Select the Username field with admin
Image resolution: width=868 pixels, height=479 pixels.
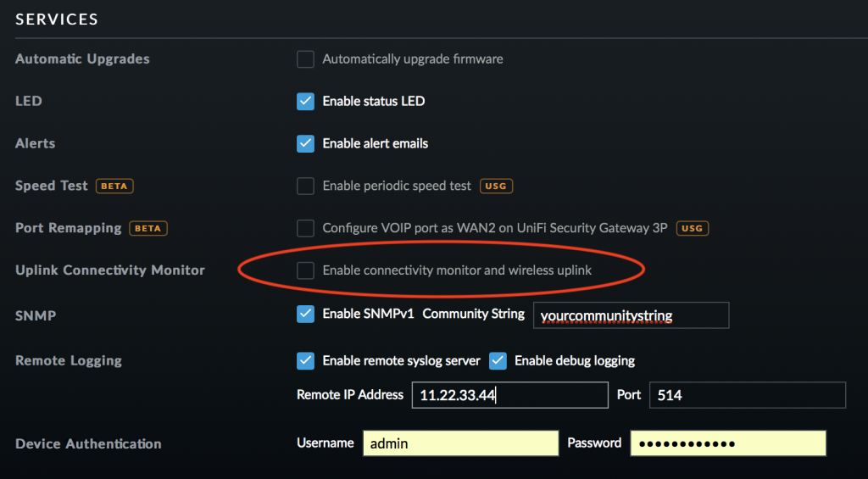460,443
